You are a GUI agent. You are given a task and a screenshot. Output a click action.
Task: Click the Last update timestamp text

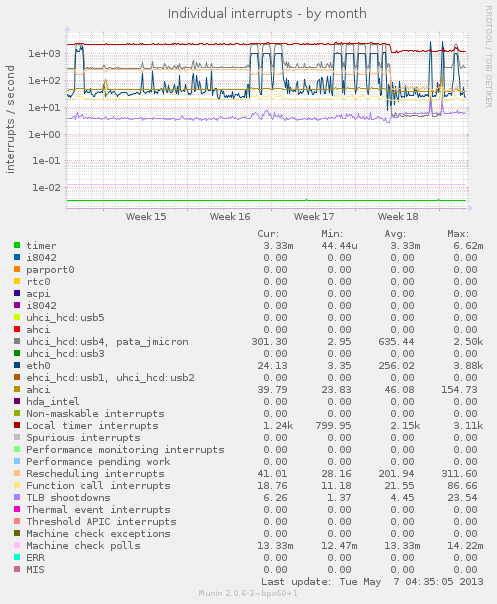coord(372,582)
